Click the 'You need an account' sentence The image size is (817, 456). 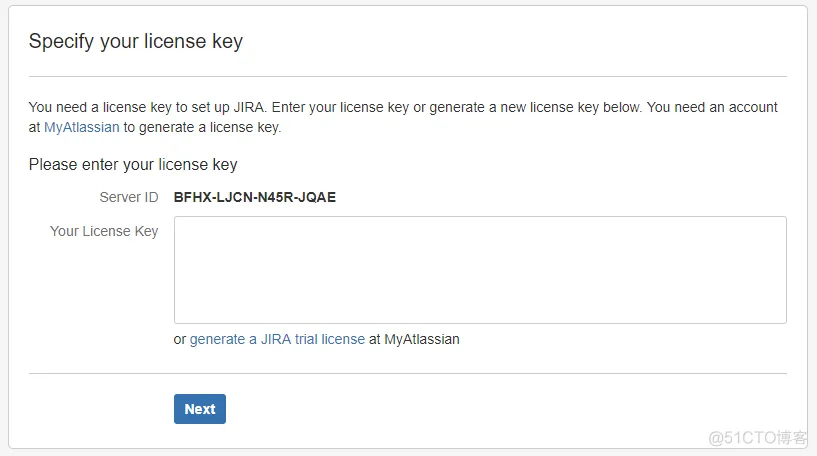point(712,107)
